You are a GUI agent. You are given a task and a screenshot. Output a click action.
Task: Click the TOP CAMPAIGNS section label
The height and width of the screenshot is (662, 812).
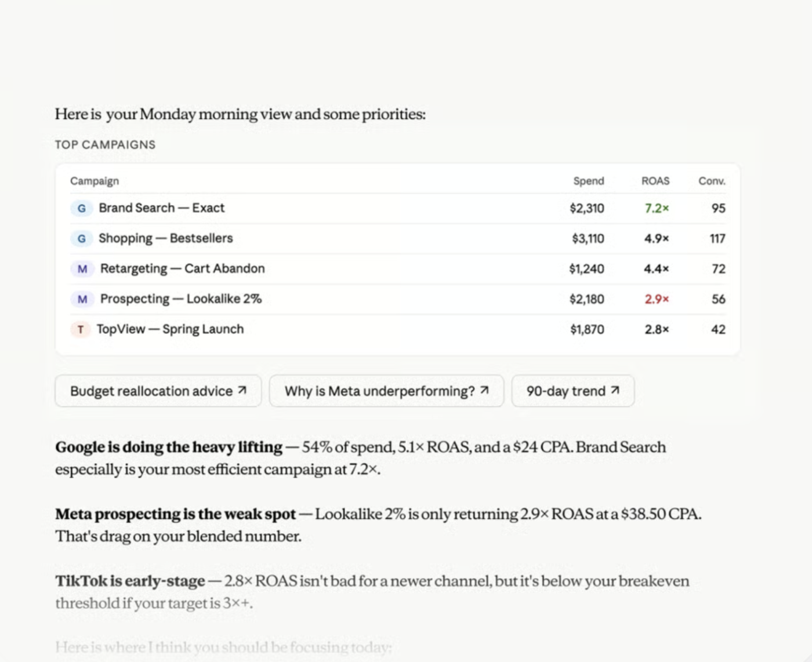tap(105, 145)
